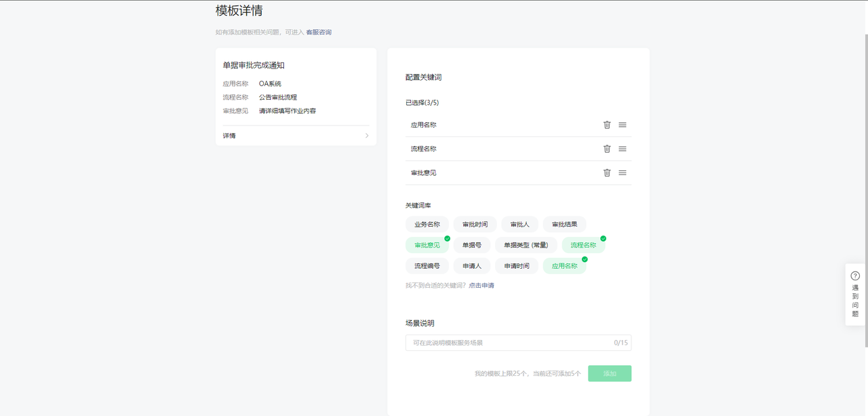
Task: Open the 遇到问题 help widget
Action: (x=854, y=295)
